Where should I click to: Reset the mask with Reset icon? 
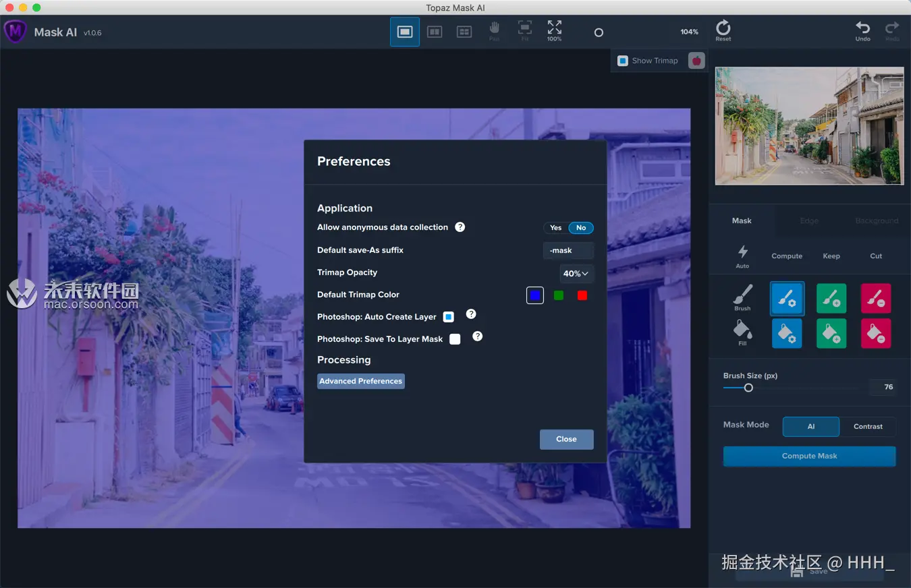[723, 30]
